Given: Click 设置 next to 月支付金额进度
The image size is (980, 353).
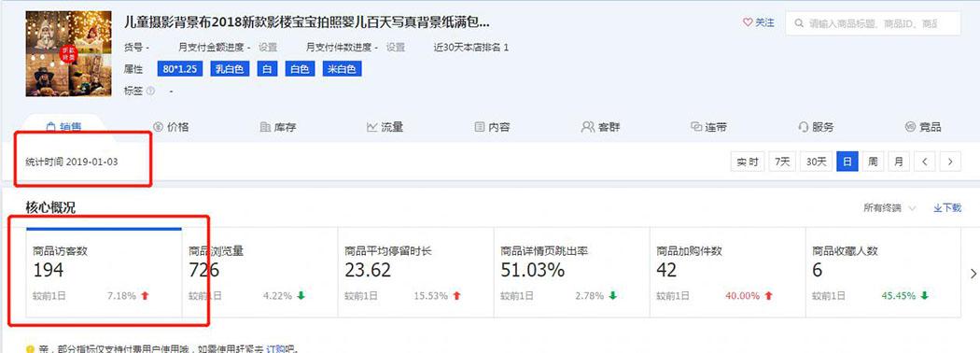Looking at the screenshot, I should pos(268,47).
